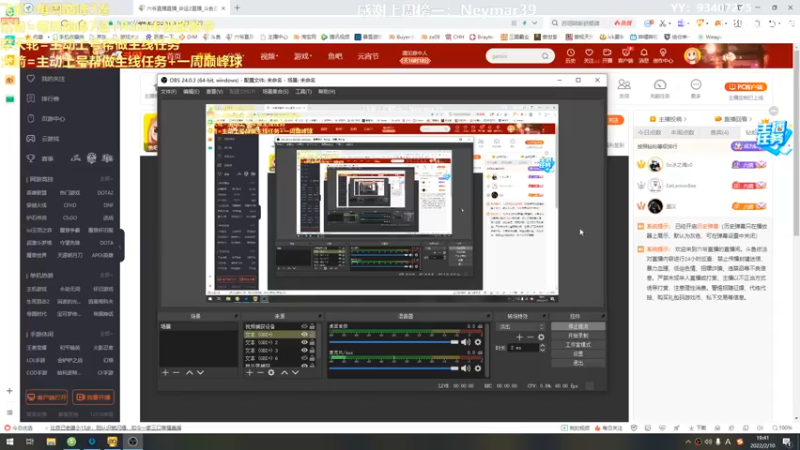This screenshot has width=800, height=450.
Task: Adjust the desktop audio volume slider
Action: 394,342
